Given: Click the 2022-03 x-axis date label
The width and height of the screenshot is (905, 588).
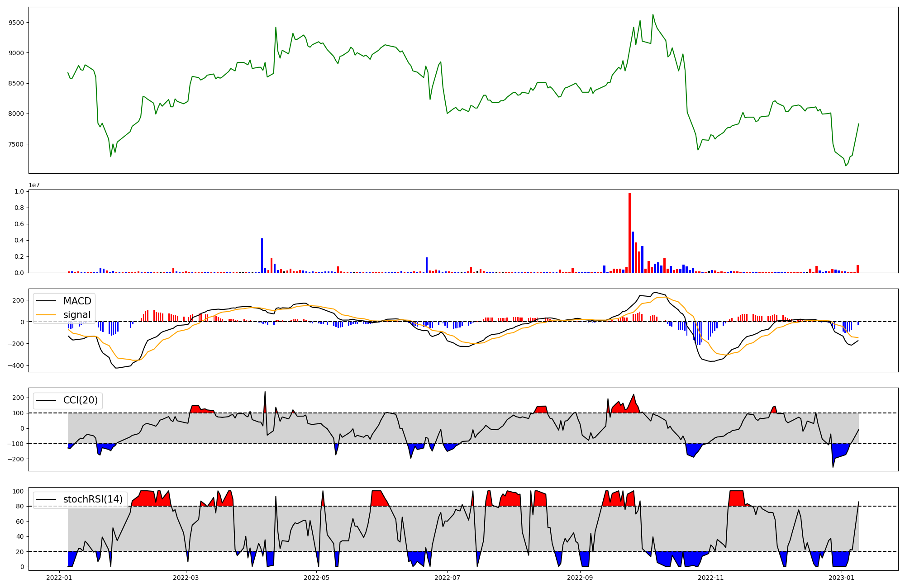Looking at the screenshot, I should 186,578.
